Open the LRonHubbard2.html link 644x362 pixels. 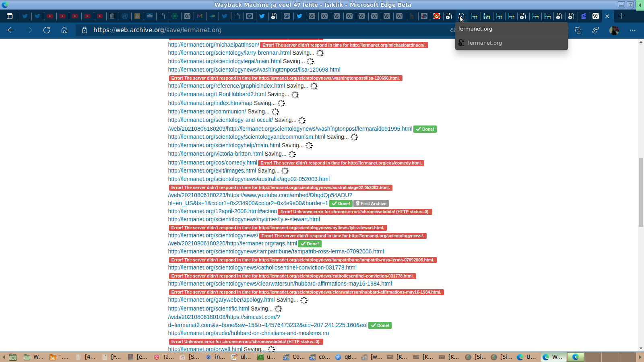(217, 94)
